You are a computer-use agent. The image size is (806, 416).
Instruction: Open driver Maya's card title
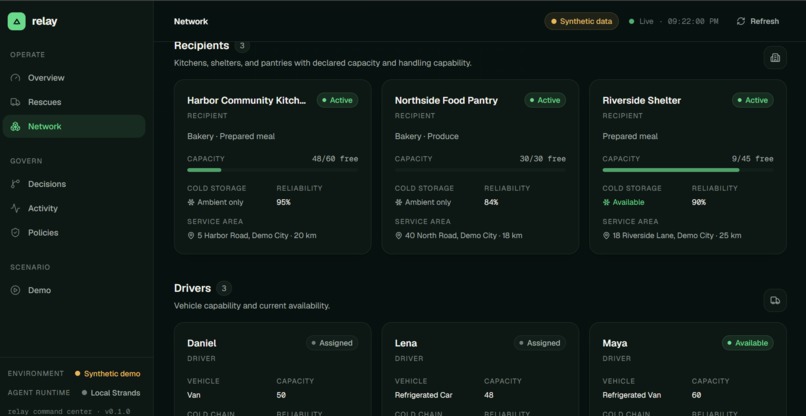click(x=615, y=343)
